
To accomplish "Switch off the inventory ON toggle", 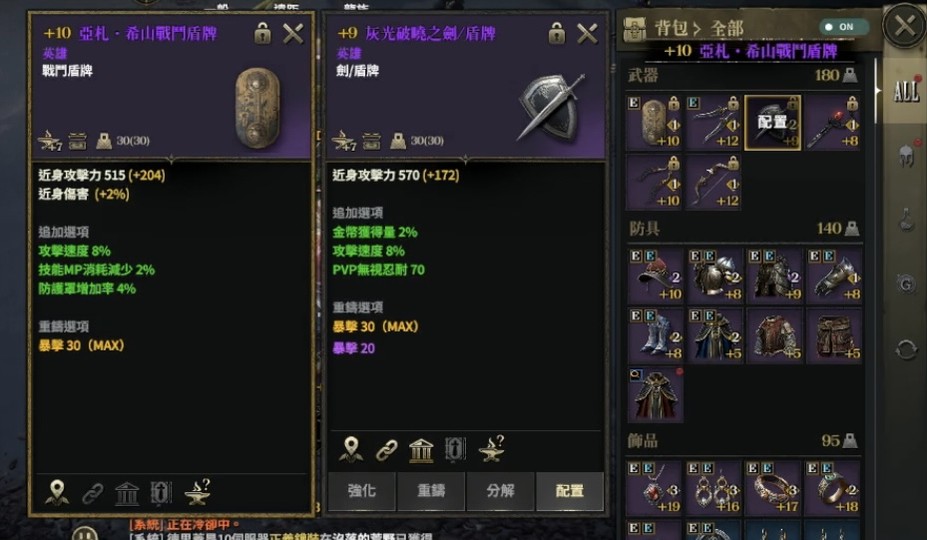I will pos(843,27).
